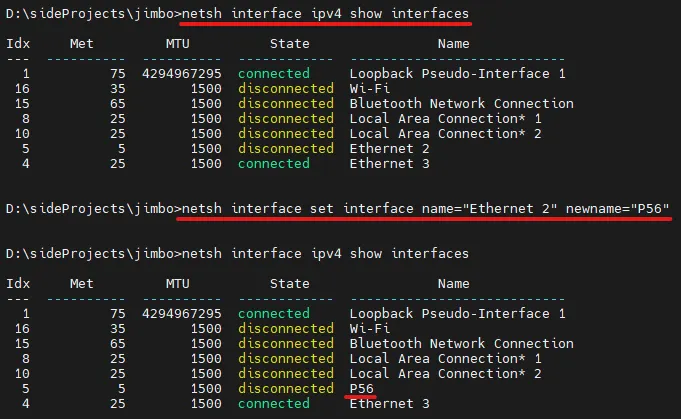Select Local Area Connection* 1 in the first table
The image size is (681, 419).
(x=445, y=118)
